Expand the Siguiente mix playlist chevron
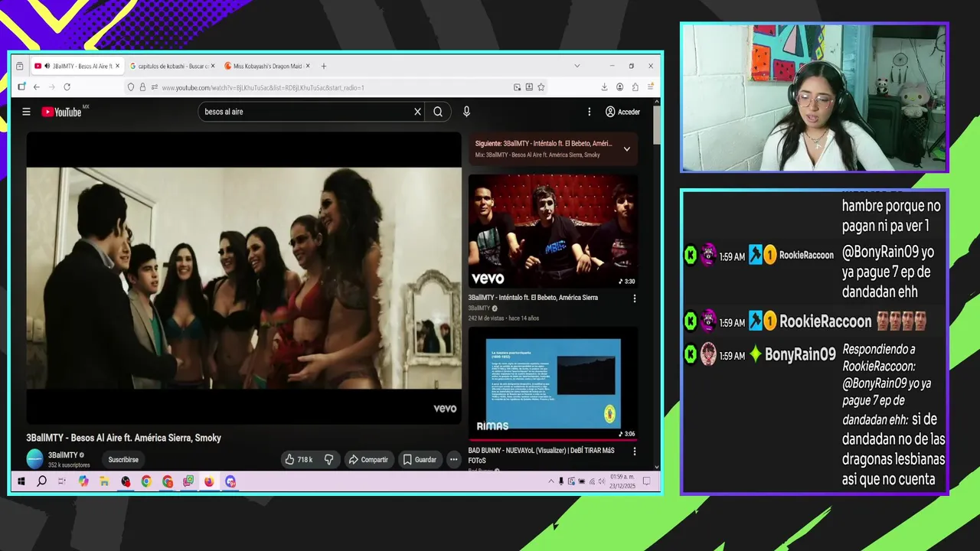Image resolution: width=980 pixels, height=551 pixels. [626, 149]
